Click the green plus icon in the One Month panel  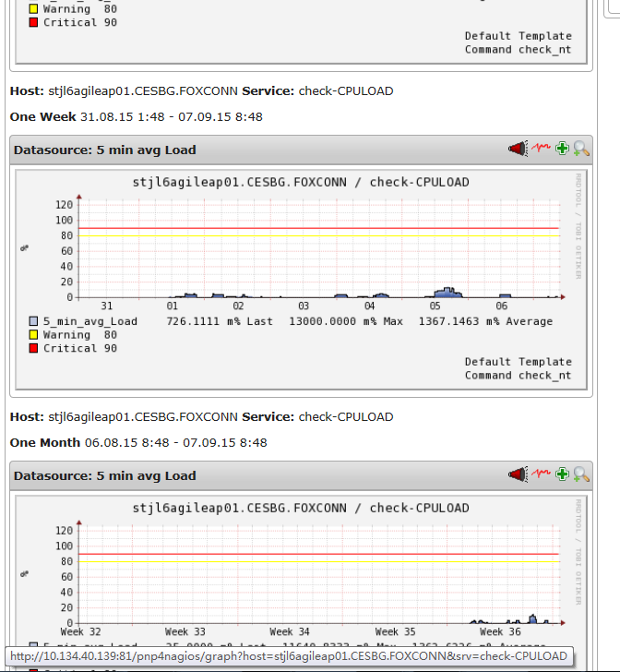click(x=562, y=474)
